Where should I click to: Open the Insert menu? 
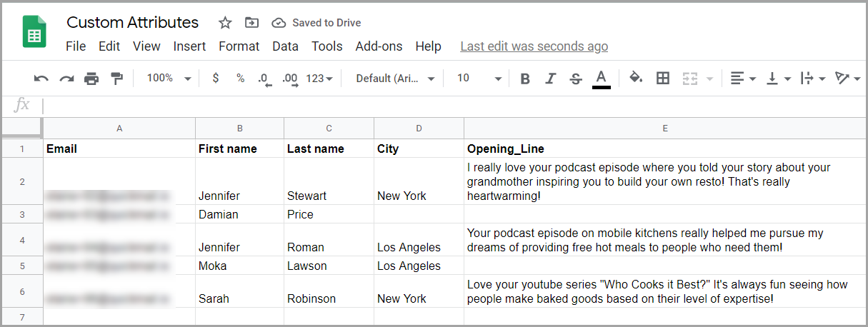189,46
